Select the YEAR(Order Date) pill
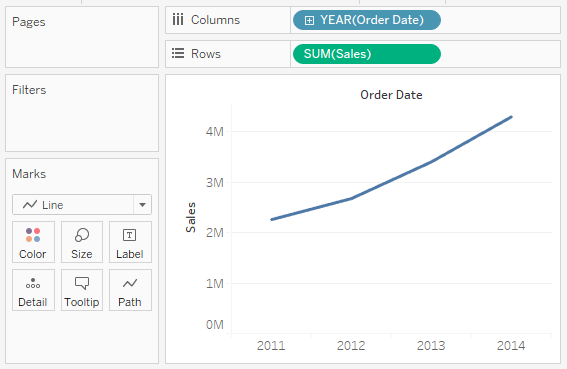Screen dimensions: 567x369 (367, 20)
